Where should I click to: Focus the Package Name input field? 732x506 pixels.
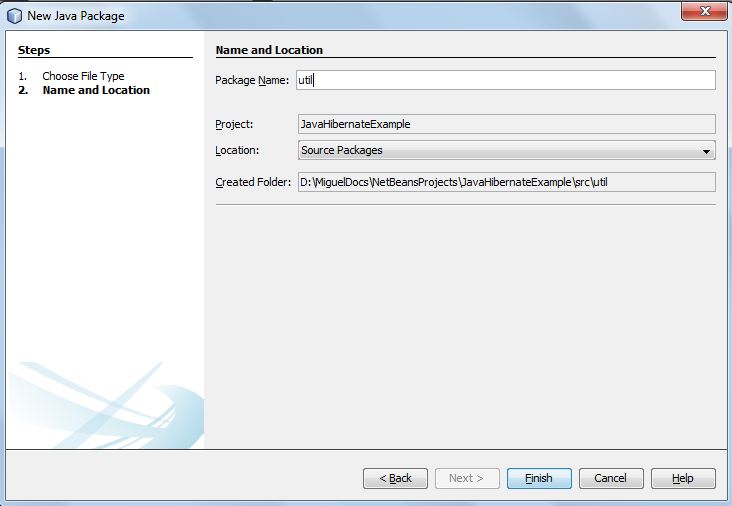[506, 80]
